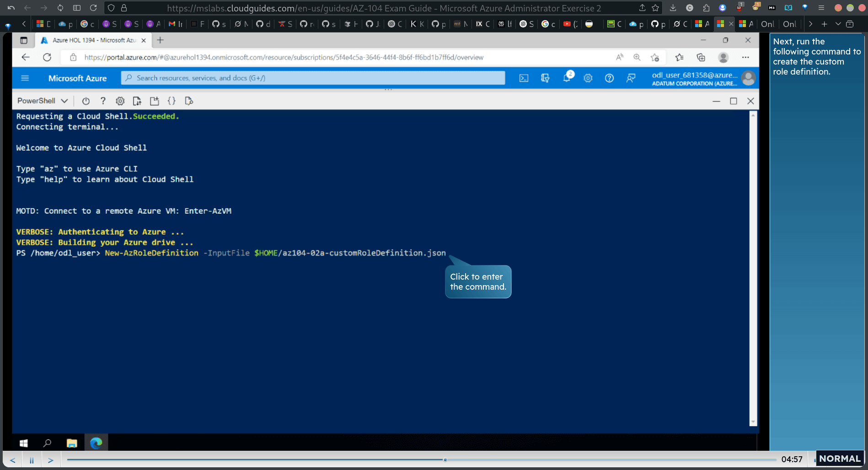Go back in inner Edge browser

click(x=26, y=57)
